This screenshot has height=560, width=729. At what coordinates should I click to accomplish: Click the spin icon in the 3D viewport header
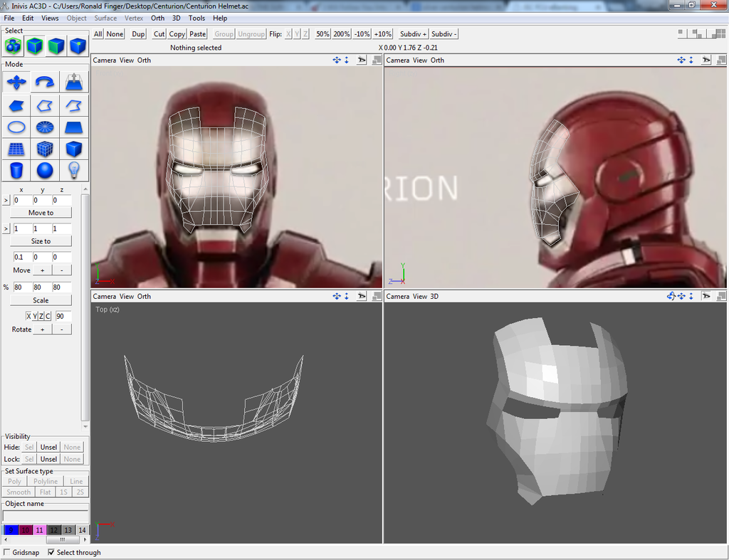(x=671, y=296)
